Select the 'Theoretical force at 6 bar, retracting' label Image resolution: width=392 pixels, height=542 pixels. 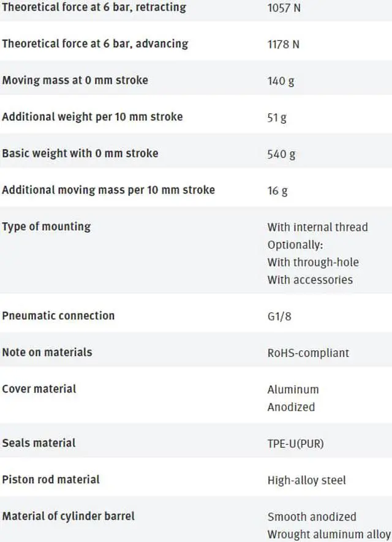pyautogui.click(x=94, y=7)
